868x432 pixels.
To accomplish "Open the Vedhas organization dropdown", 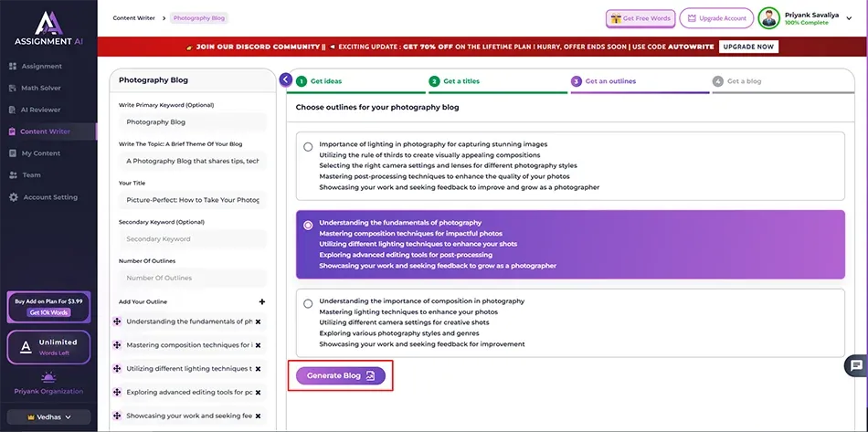I will [x=48, y=416].
